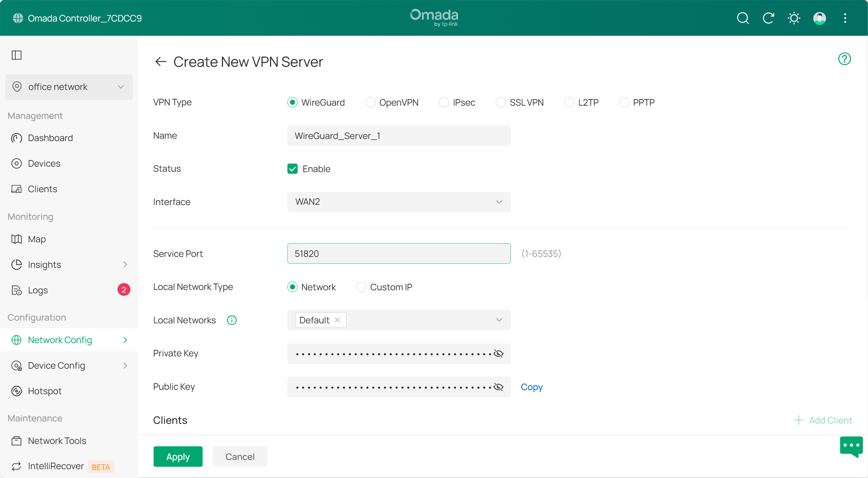Click the refresh icon in header

pos(768,18)
